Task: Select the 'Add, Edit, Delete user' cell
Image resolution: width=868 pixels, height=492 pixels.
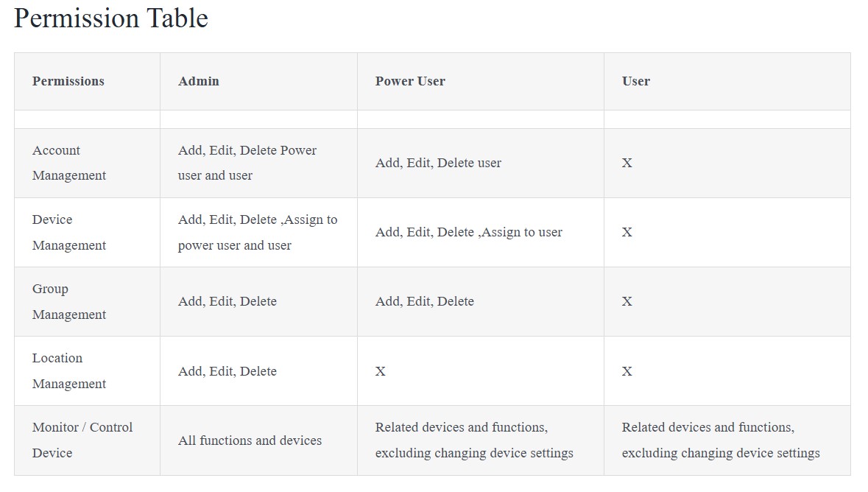Action: coord(438,163)
